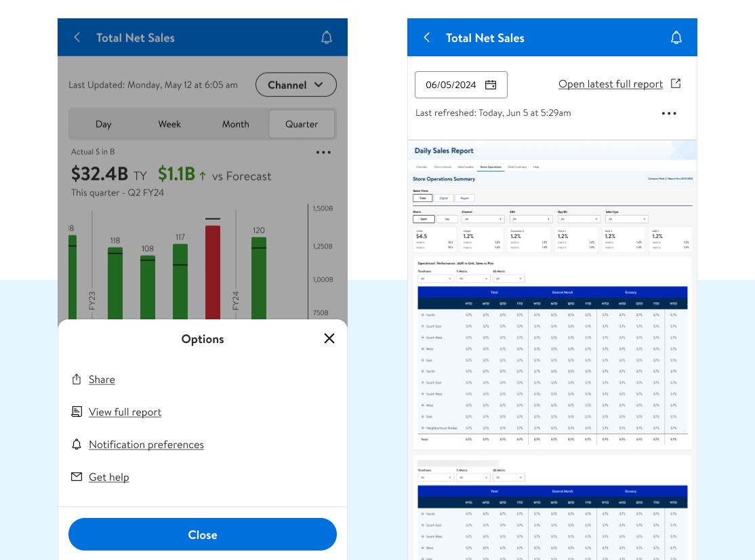755x560 pixels.
Task: Open the calendar icon in the date field
Action: [x=491, y=85]
